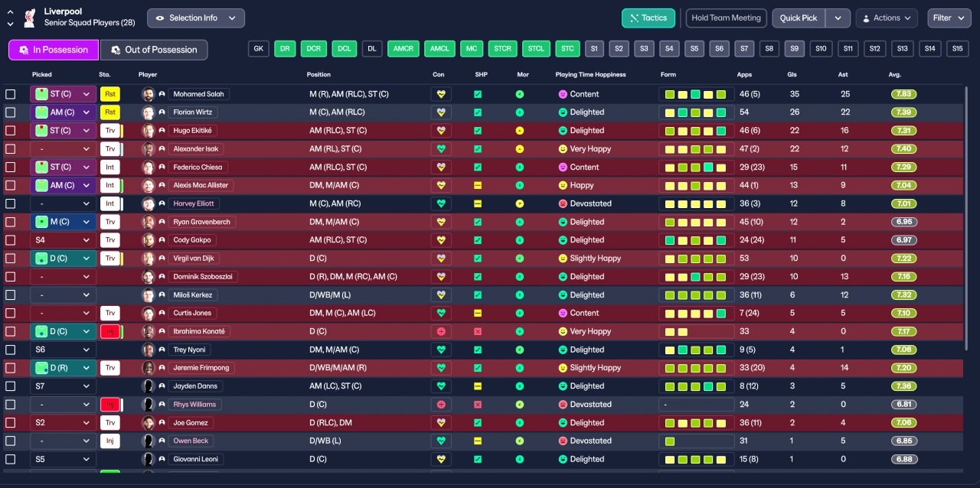Click Mohamed Salah's form squares
Screen dimensions: 980x488
pyautogui.click(x=696, y=94)
